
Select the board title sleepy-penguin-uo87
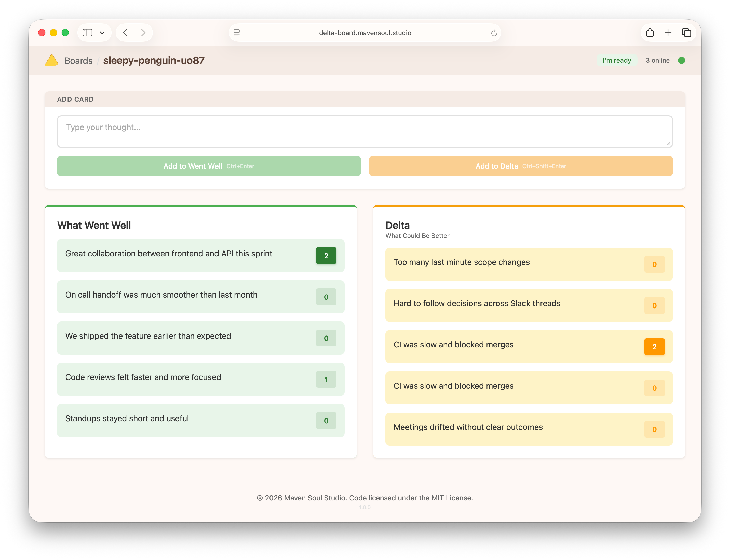[x=154, y=60]
